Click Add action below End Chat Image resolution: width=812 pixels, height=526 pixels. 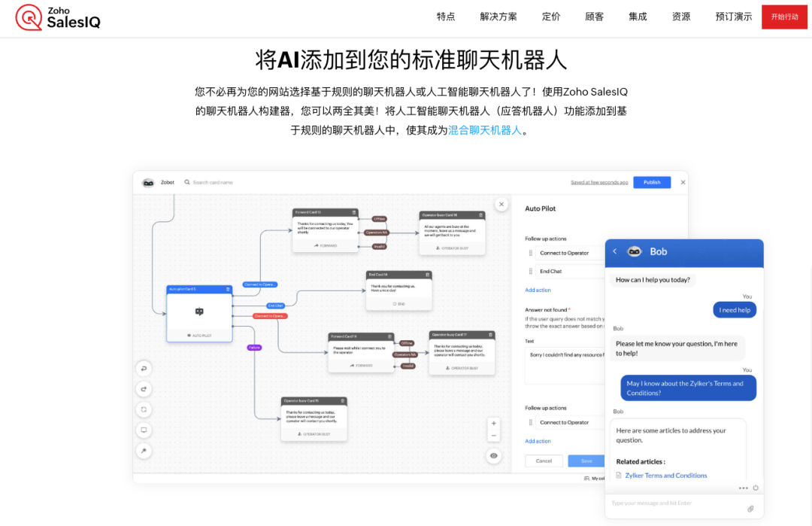click(x=538, y=290)
